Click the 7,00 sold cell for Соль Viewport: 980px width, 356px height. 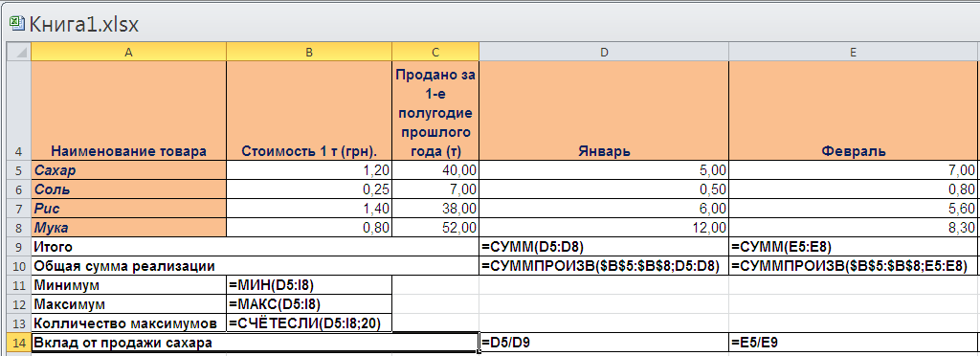coord(435,189)
